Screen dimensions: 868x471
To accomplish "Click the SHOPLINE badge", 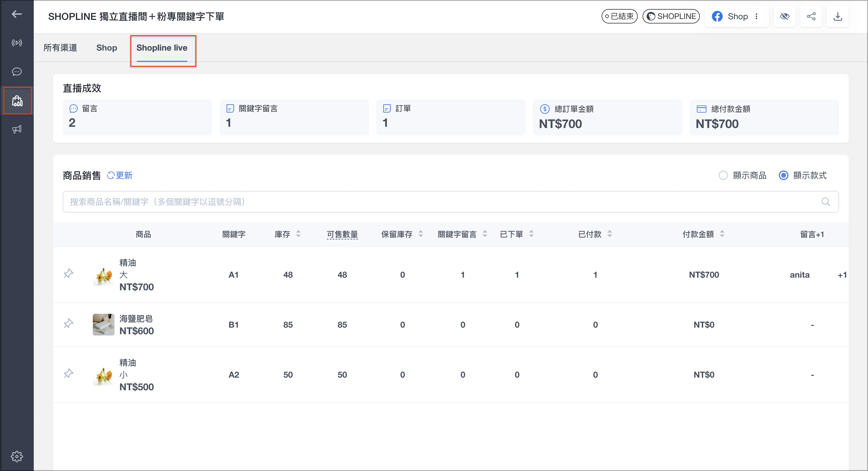I will (x=671, y=16).
